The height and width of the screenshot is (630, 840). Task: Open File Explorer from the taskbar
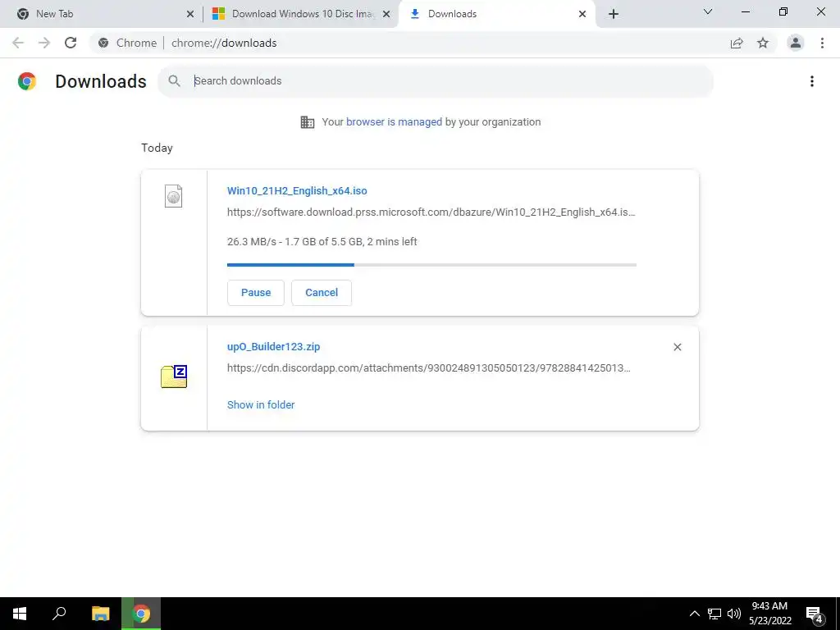pos(100,614)
